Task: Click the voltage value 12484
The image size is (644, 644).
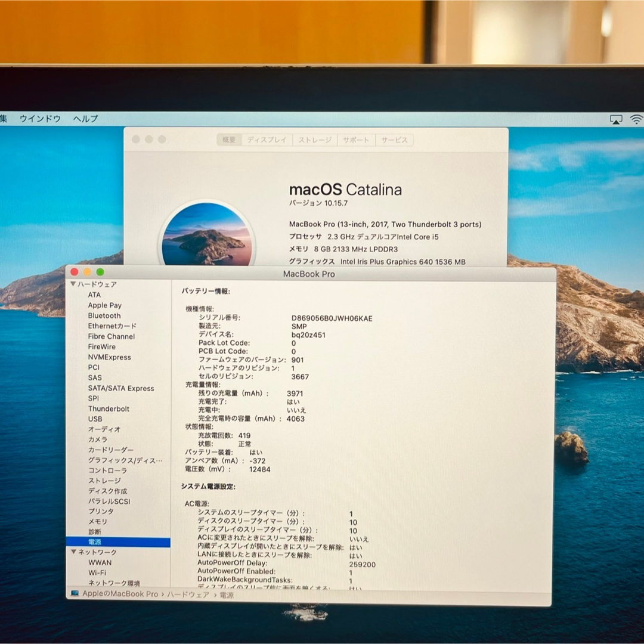Action: click(x=260, y=469)
